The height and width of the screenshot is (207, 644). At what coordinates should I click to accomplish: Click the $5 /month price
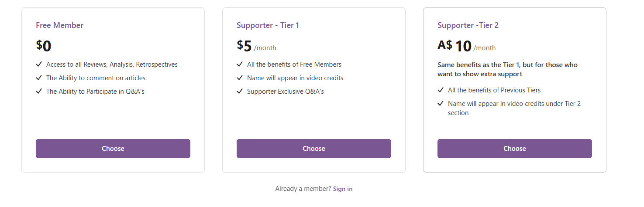(x=256, y=46)
